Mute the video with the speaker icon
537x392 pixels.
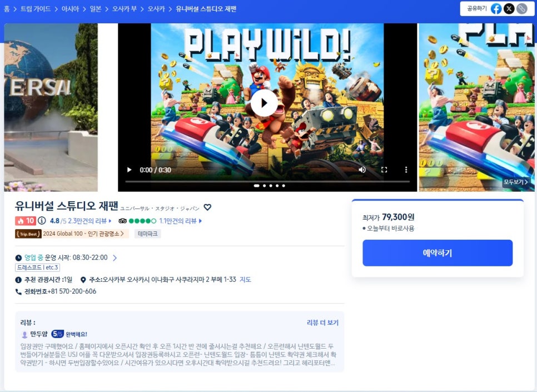[x=362, y=170]
